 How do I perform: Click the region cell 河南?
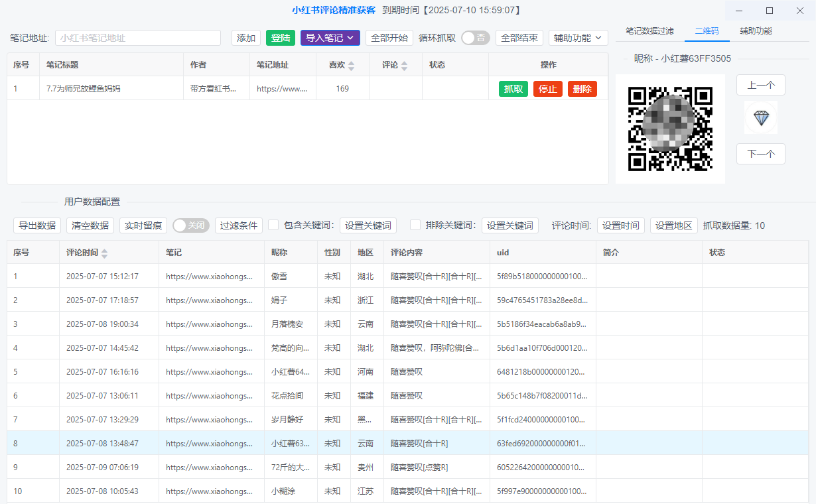pos(366,372)
